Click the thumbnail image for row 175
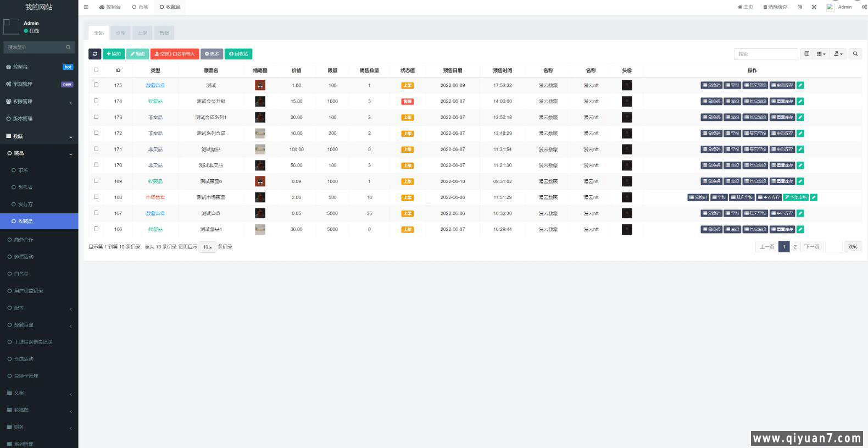Screen dimensions: 868x448 click(x=260, y=85)
